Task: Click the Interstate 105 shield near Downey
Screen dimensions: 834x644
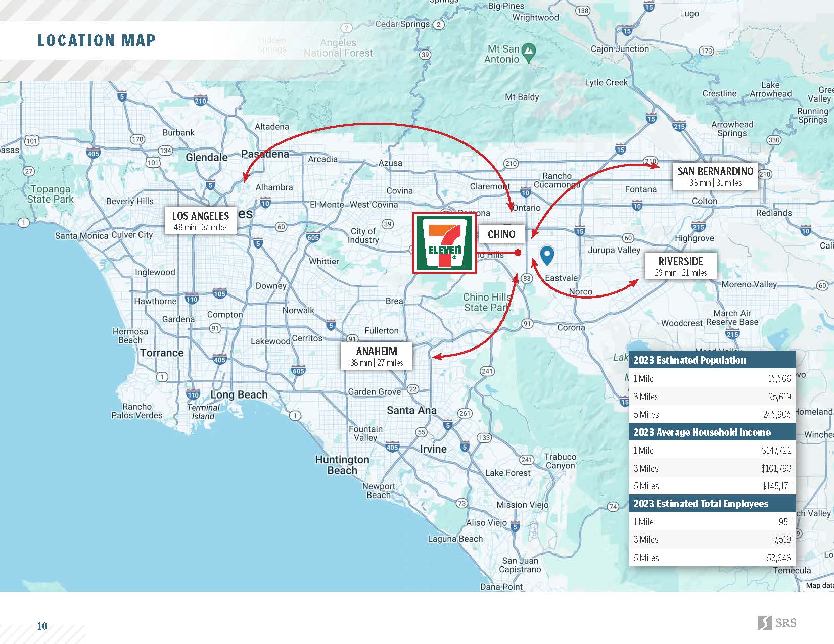Action: tap(219, 293)
